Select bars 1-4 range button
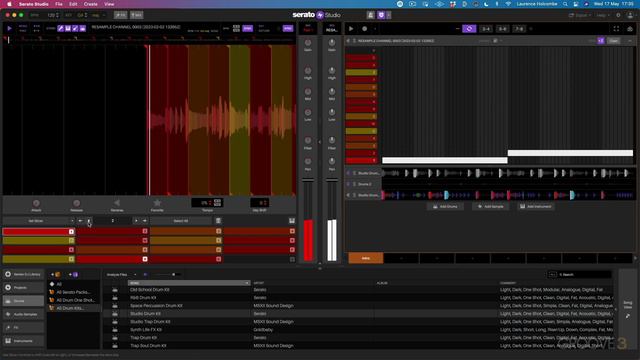 pos(486,29)
